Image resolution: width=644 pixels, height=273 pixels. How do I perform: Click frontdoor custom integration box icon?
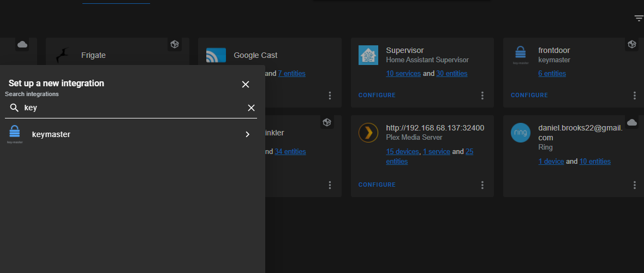(631, 44)
